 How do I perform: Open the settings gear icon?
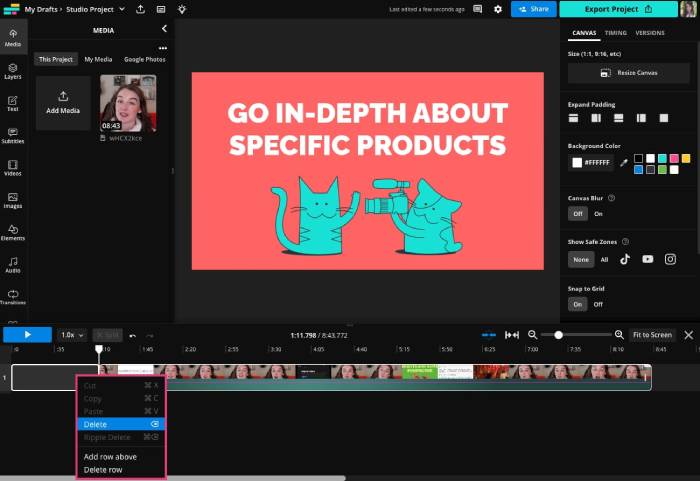click(498, 9)
